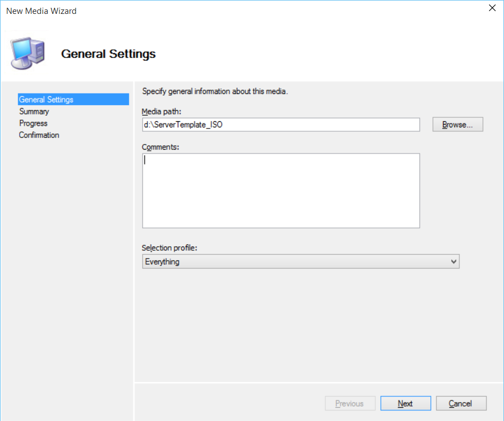This screenshot has width=504, height=421.
Task: Click the "Media path:" label
Action: tap(162, 112)
